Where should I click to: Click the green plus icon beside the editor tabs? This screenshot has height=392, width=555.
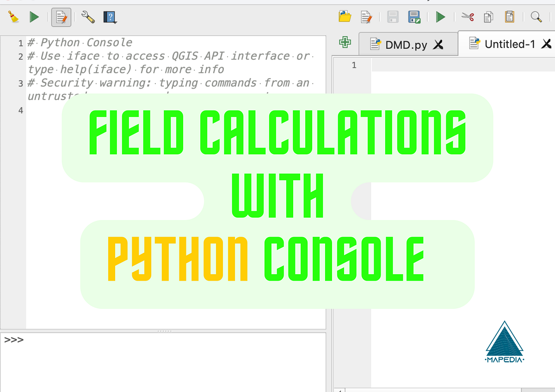click(345, 42)
